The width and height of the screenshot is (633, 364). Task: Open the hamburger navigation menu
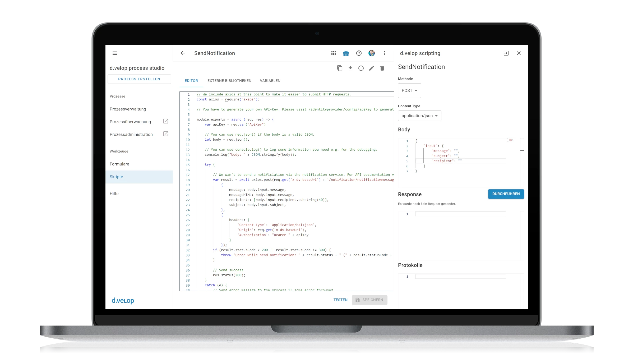115,53
